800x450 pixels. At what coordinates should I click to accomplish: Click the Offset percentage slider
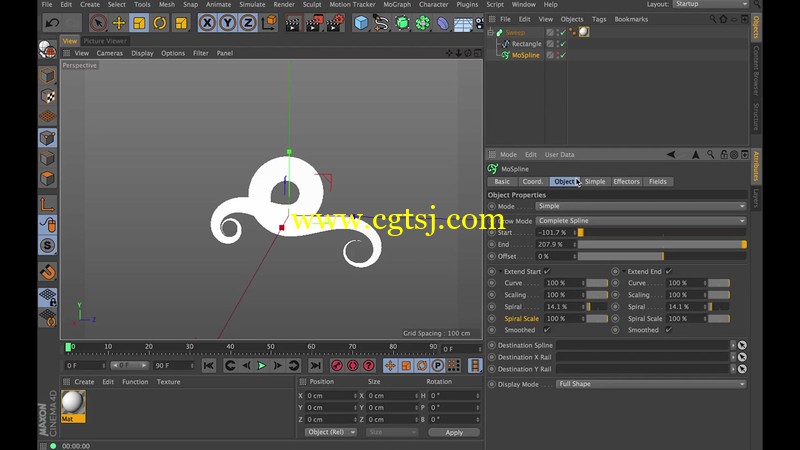click(x=662, y=256)
